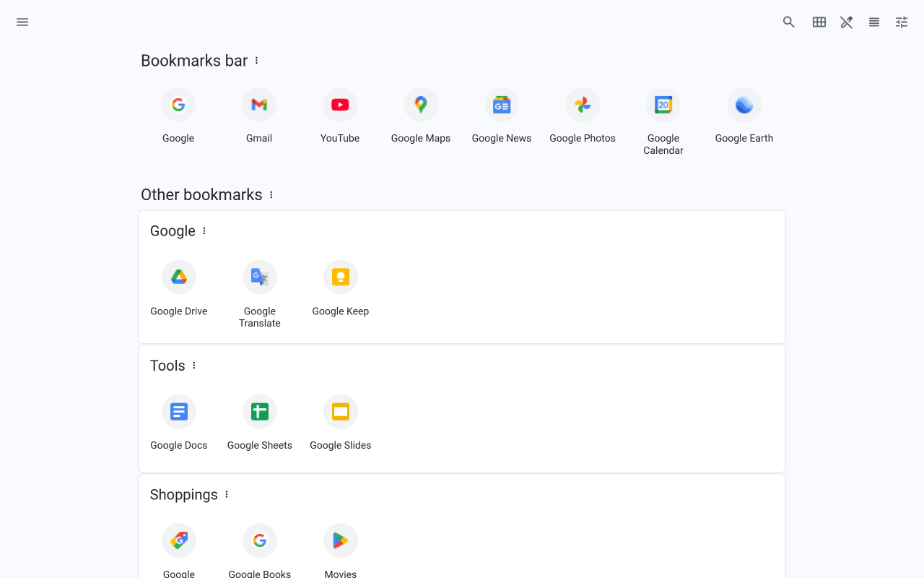Open the Google News bookmark

coord(502,105)
